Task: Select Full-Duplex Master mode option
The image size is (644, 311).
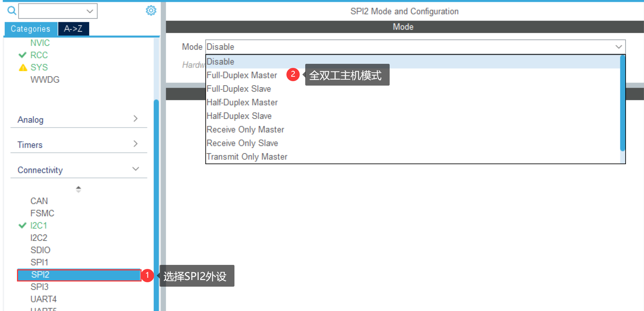Action: tap(241, 75)
